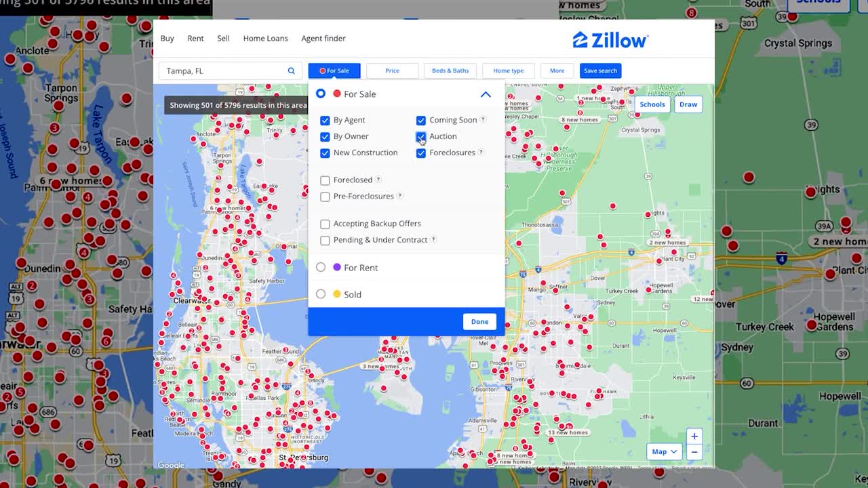Click Pending & Under Contract help icon
Screen dimensions: 868x488
pos(433,239)
